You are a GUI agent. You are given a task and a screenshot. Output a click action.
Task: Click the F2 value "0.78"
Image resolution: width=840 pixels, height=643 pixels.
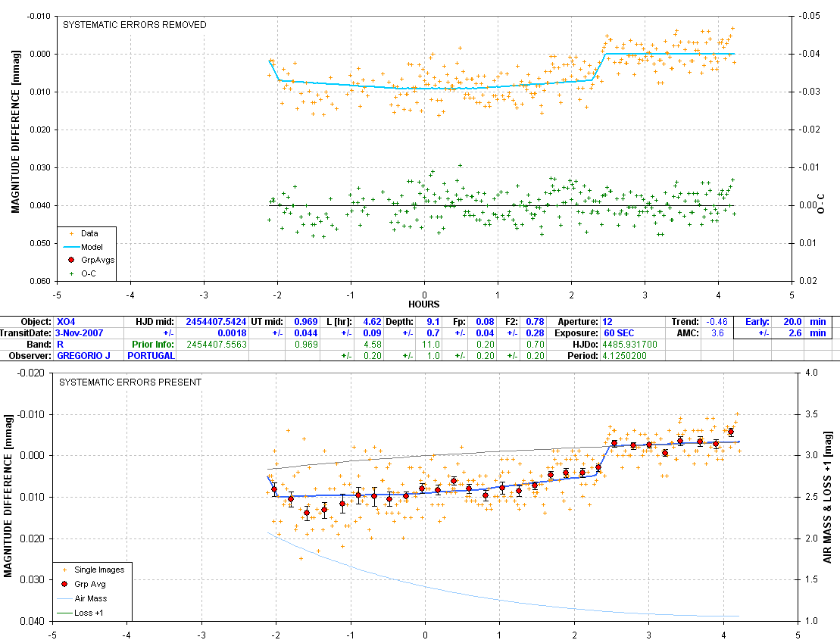coord(535,321)
